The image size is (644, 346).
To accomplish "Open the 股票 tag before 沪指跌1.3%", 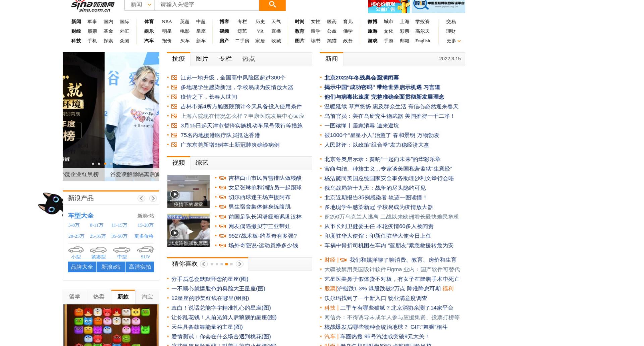I will (x=330, y=289).
